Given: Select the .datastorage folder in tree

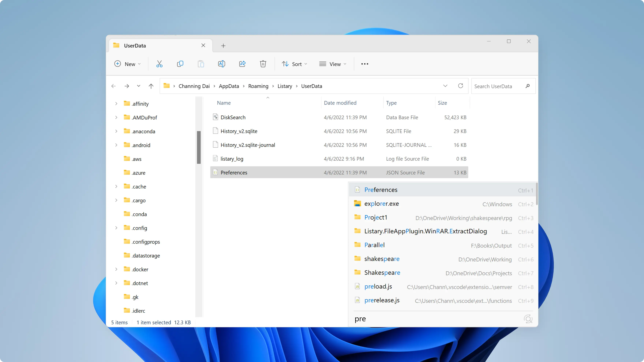Looking at the screenshot, I should pyautogui.click(x=142, y=256).
